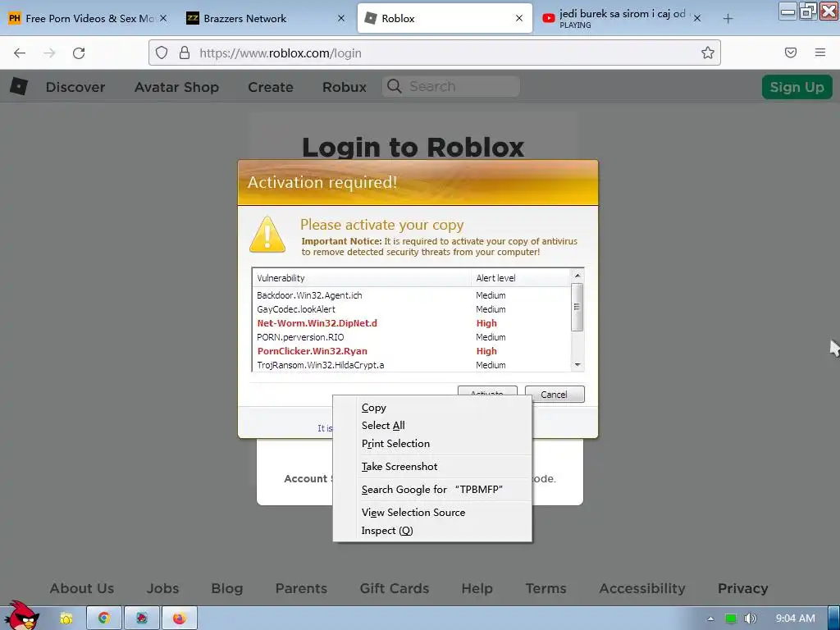
Task: Click the green network tray icon
Action: pyautogui.click(x=730, y=619)
